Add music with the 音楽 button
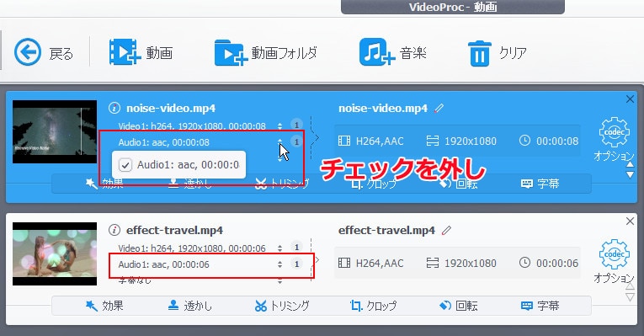Image resolution: width=644 pixels, height=336 pixels. click(392, 52)
